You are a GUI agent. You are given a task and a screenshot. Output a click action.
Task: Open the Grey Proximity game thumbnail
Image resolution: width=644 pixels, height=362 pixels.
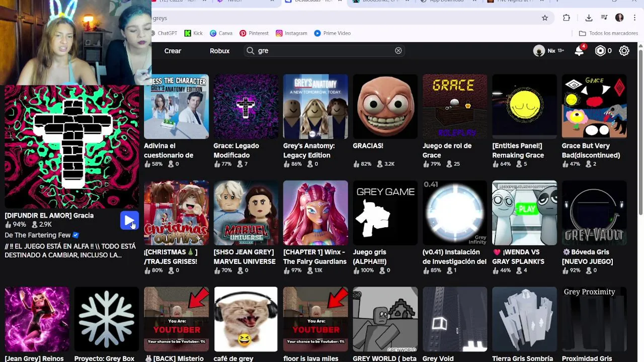pos(594,319)
